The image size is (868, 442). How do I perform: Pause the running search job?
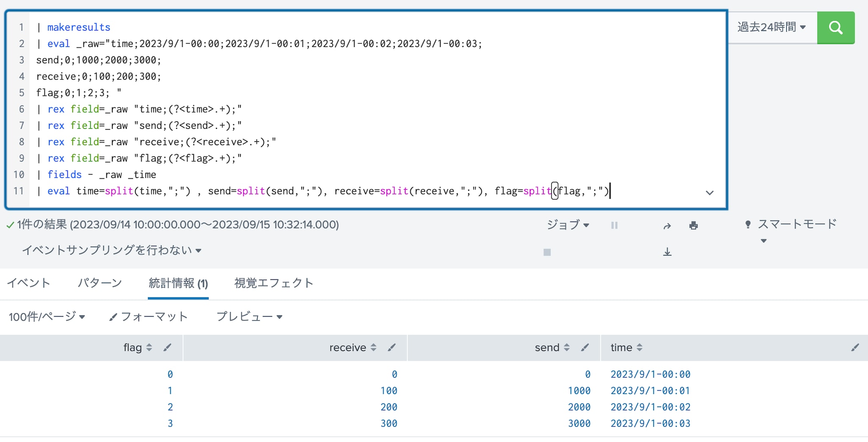(614, 225)
